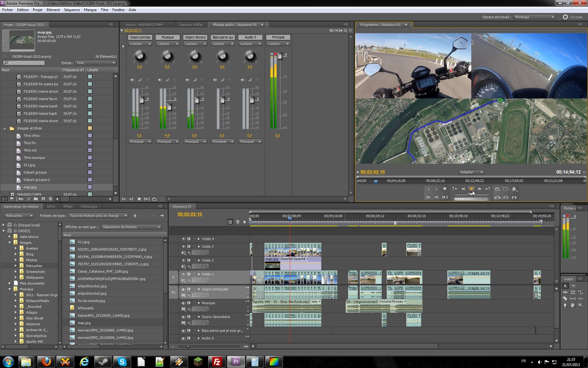The image size is (588, 368).
Task: Open the Adapter zoom dropdown
Action: (x=471, y=172)
